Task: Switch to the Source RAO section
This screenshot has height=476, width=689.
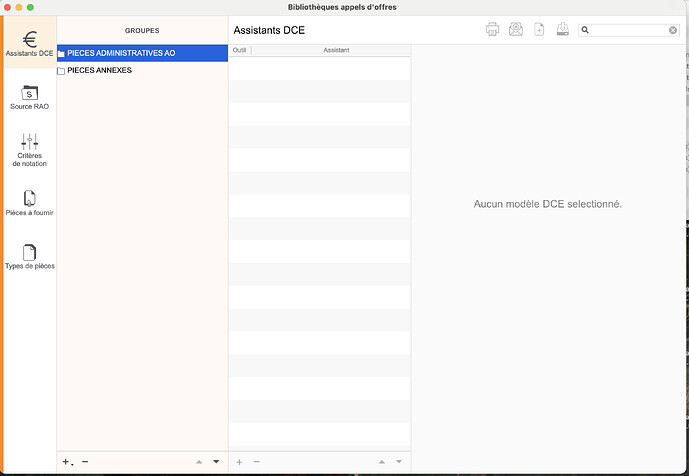Action: [30, 97]
